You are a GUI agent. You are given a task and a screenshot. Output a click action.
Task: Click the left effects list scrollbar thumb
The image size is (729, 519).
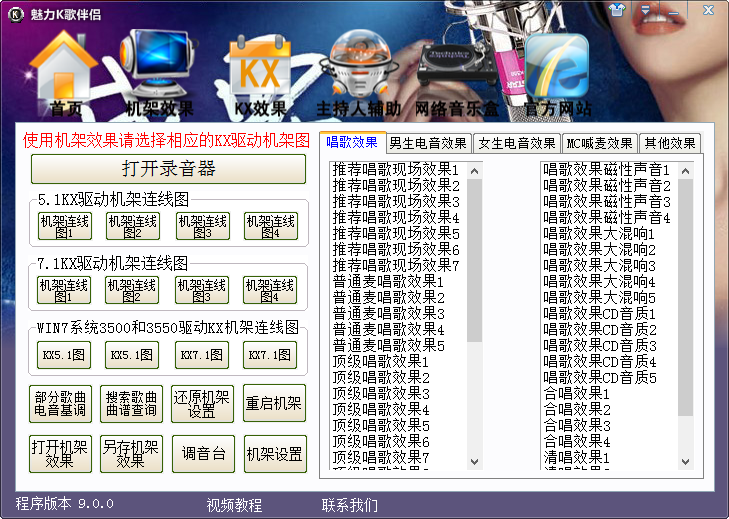coord(474,260)
